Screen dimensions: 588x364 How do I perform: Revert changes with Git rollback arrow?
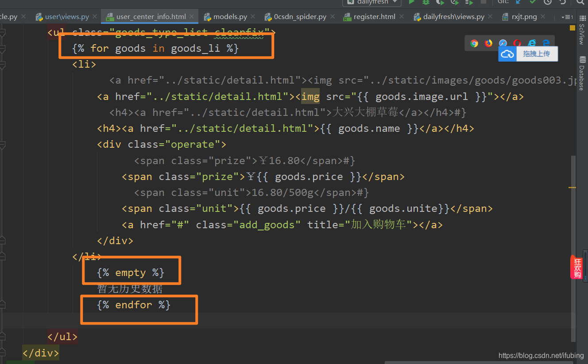(563, 2)
